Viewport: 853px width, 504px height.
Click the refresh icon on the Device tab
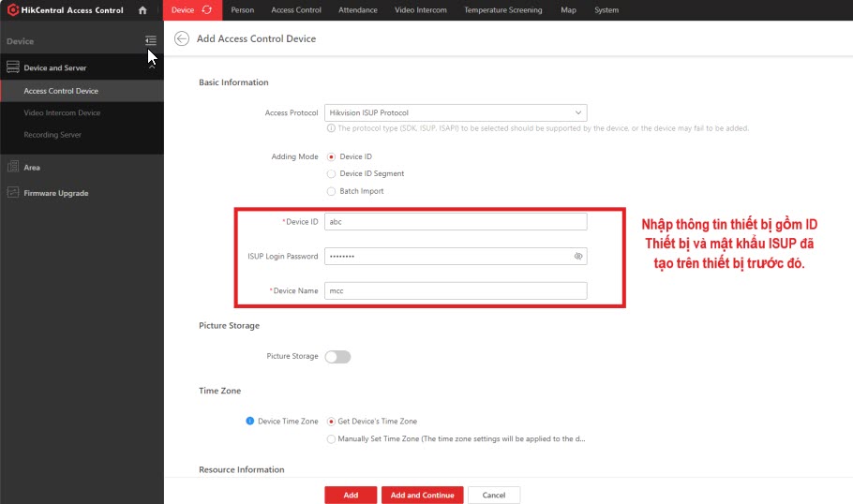[207, 10]
